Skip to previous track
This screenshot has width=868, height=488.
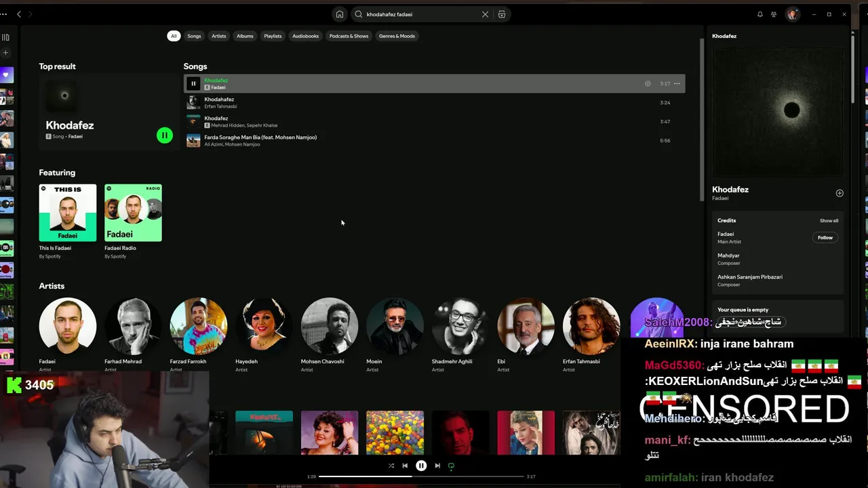coord(405,466)
